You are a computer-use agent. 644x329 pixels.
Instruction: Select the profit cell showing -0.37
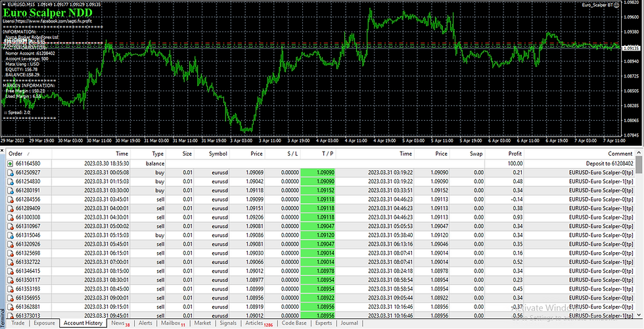point(517,307)
